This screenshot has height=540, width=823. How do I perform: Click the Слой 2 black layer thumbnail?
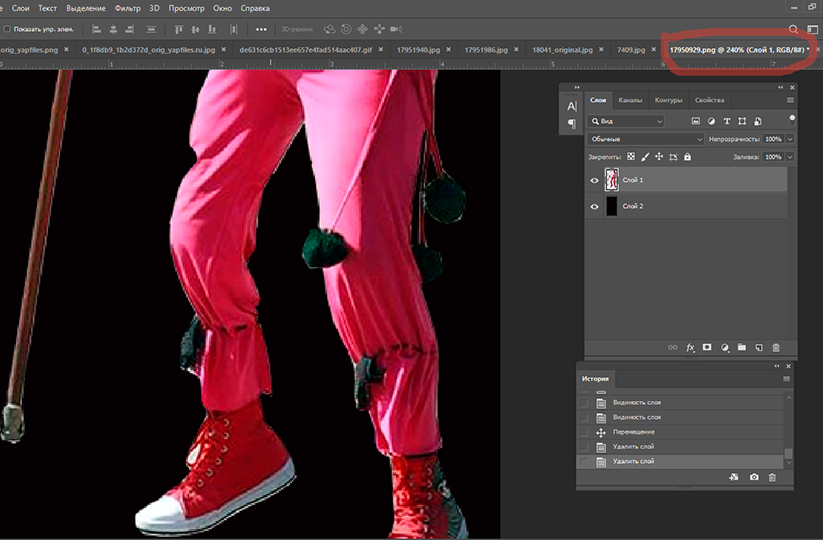(x=611, y=206)
